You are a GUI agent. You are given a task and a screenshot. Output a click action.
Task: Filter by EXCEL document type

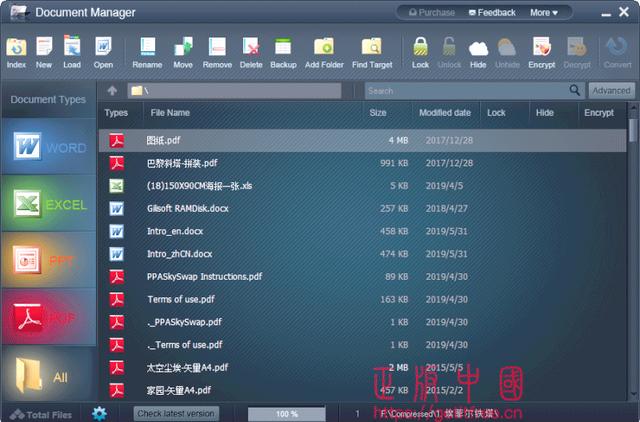point(49,203)
